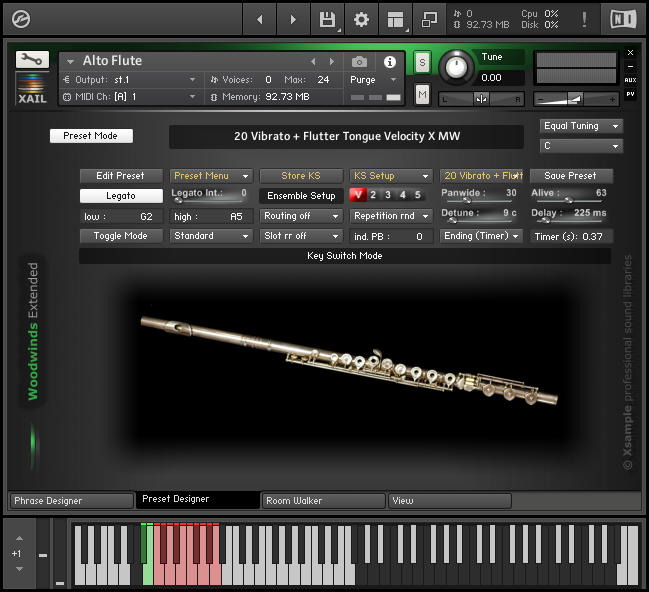The height and width of the screenshot is (592, 649).
Task: Open the Standard mode dropdown
Action: coord(211,236)
